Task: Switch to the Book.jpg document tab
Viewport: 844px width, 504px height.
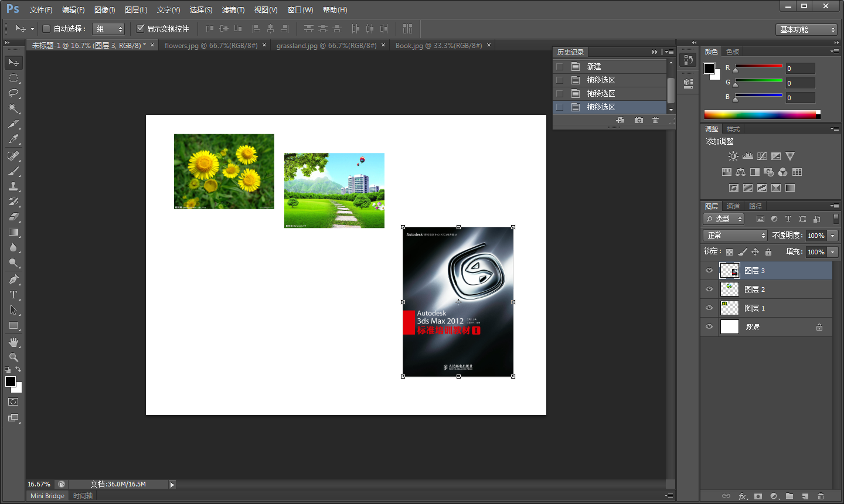Action: 439,45
